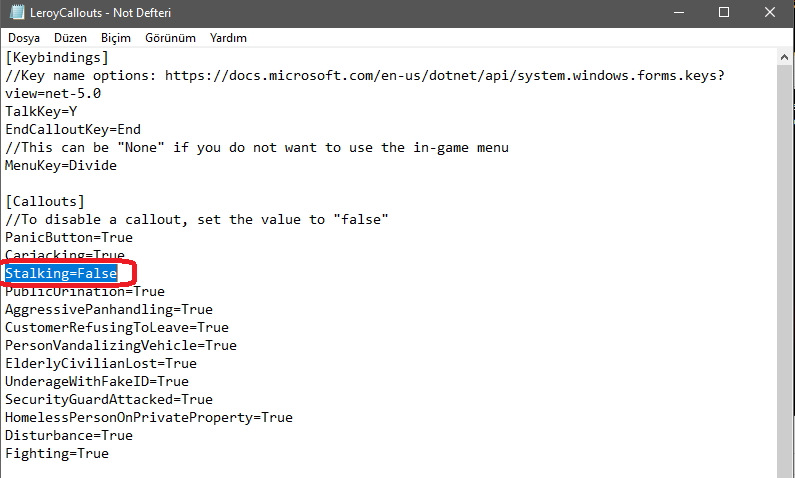Click the EndCalloutKey=End line
This screenshot has width=795, height=478.
(x=73, y=129)
